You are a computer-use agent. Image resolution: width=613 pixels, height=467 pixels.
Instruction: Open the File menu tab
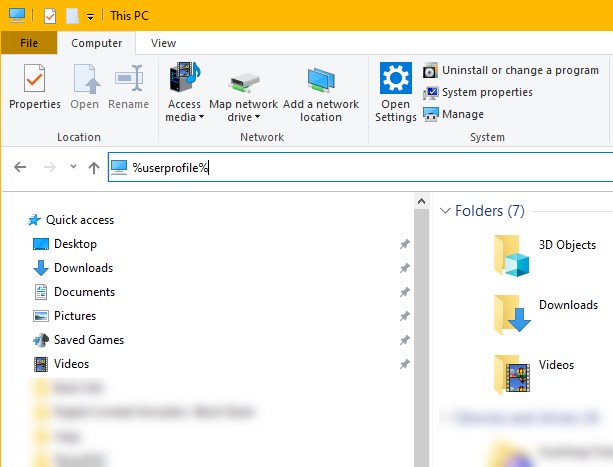click(x=29, y=43)
